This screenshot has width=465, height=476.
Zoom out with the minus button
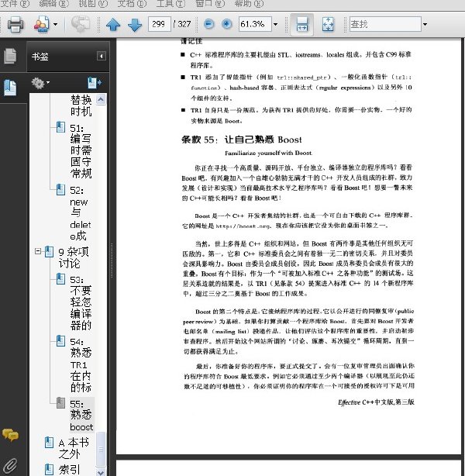208,24
